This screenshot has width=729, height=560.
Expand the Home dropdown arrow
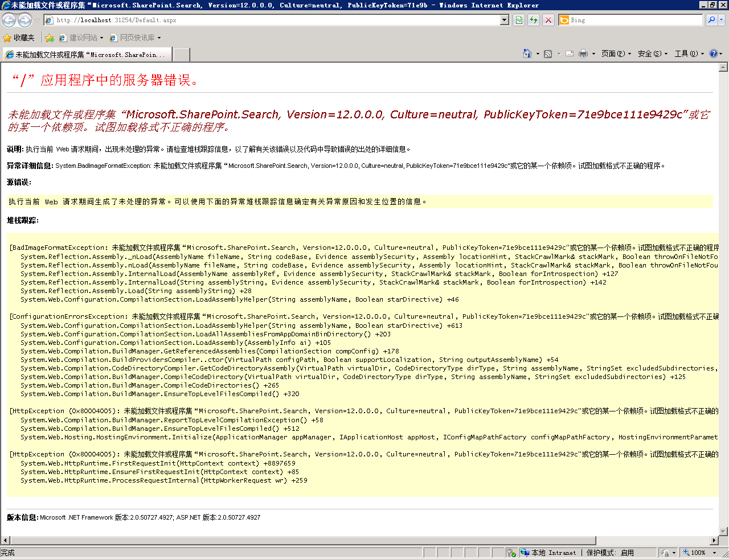(538, 53)
